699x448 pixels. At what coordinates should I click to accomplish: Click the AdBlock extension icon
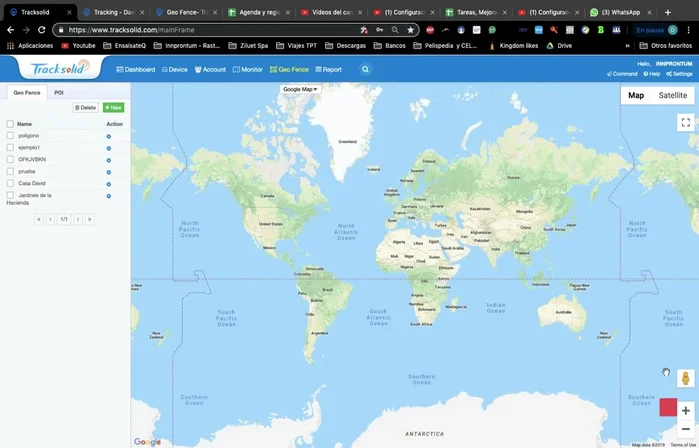(430, 30)
